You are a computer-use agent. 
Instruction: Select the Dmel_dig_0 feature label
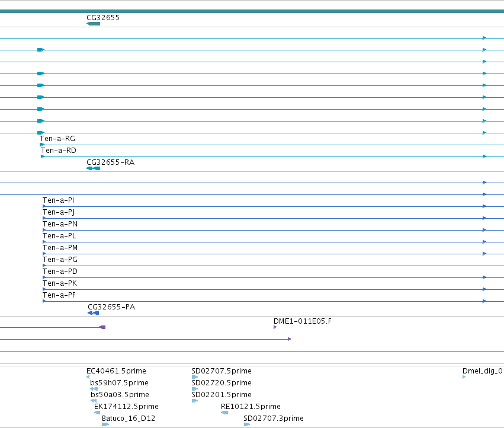pyautogui.click(x=482, y=371)
